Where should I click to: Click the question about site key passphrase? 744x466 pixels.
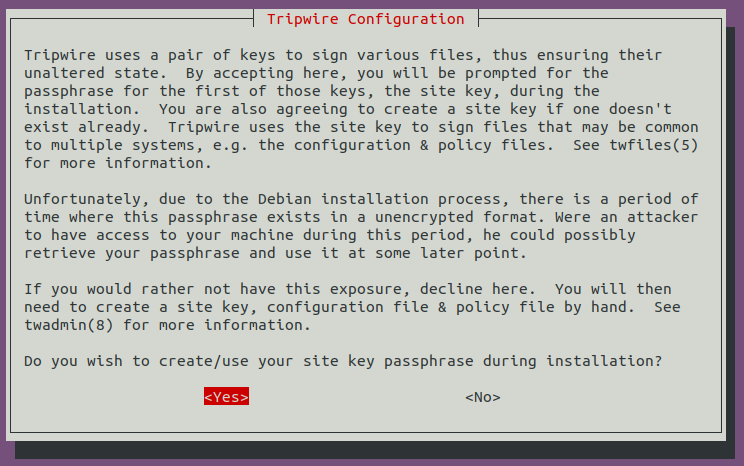(343, 361)
